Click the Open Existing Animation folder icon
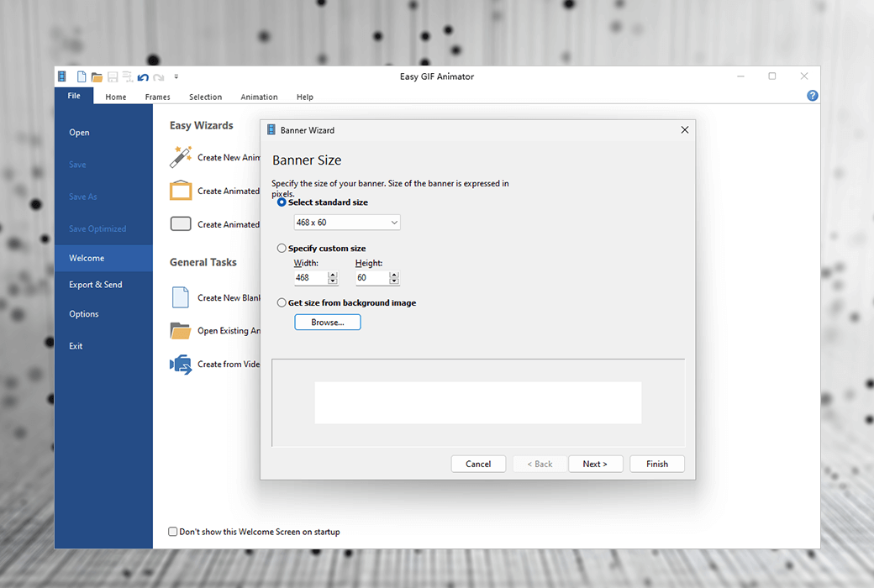The width and height of the screenshot is (874, 588). pyautogui.click(x=181, y=330)
